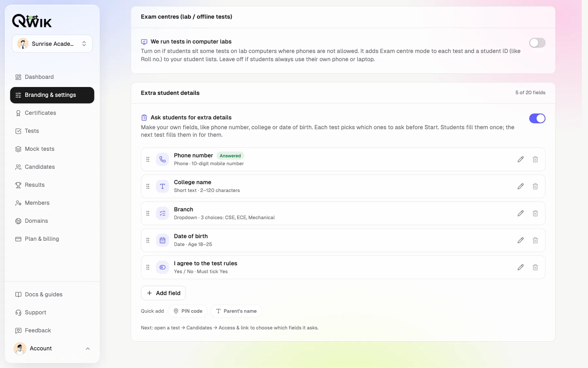
Task: Quick add Parent's name field
Action: (x=236, y=311)
